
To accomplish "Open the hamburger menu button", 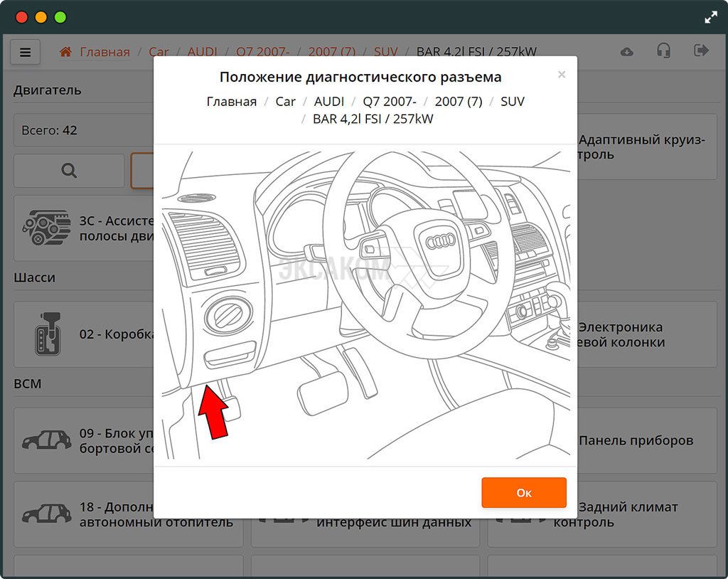I will (x=26, y=52).
